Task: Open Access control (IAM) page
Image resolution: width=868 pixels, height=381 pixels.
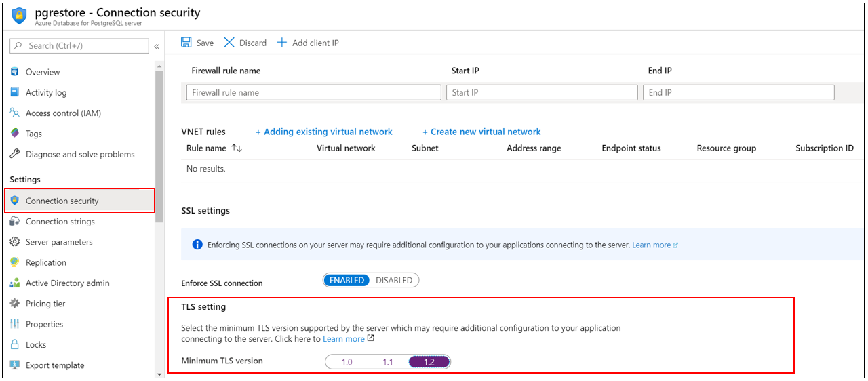Action: click(63, 113)
